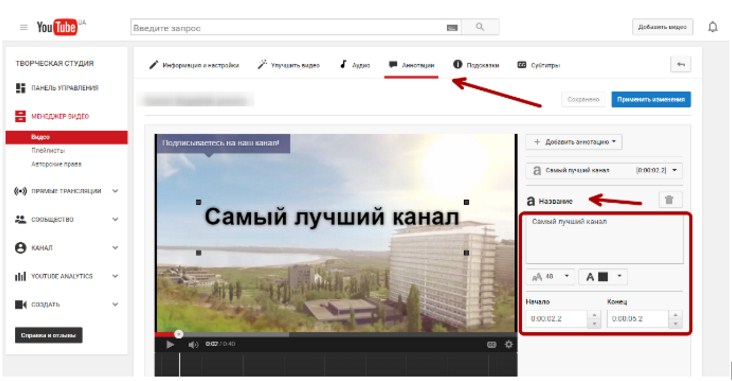Click the Сообщество people icon

point(21,219)
